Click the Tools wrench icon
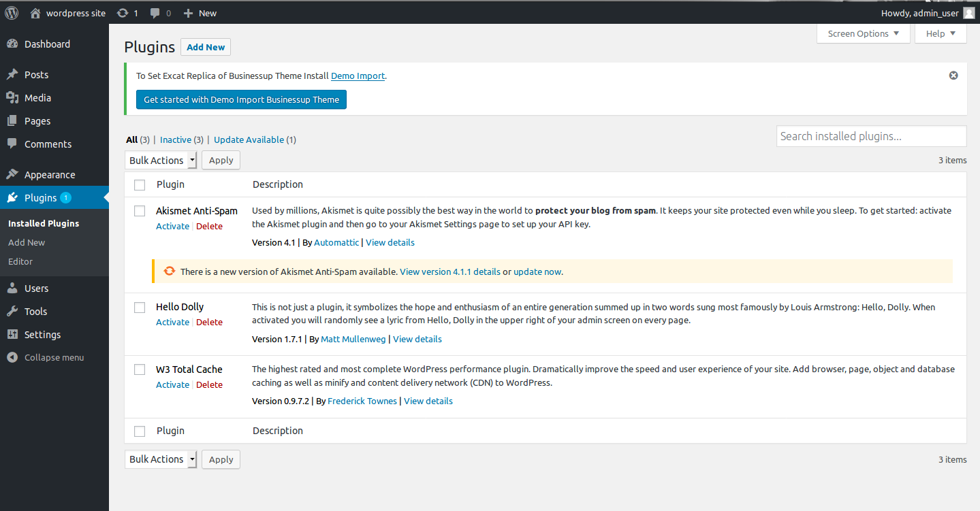Viewport: 980px width, 511px height. pyautogui.click(x=12, y=312)
